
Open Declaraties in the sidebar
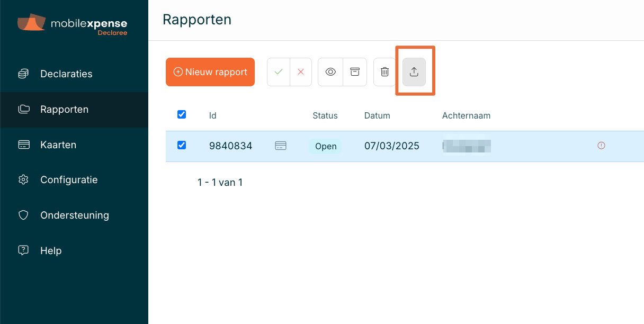[x=66, y=74]
